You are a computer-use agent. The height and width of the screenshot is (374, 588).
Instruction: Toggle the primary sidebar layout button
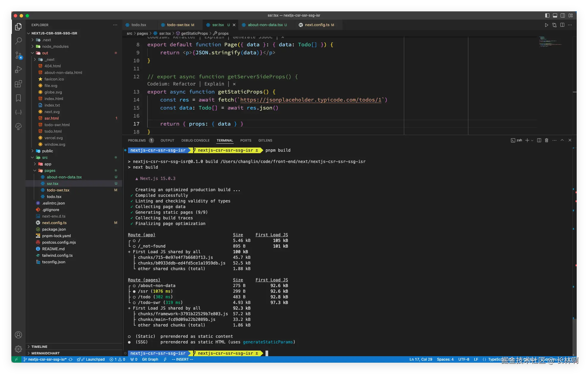click(547, 15)
